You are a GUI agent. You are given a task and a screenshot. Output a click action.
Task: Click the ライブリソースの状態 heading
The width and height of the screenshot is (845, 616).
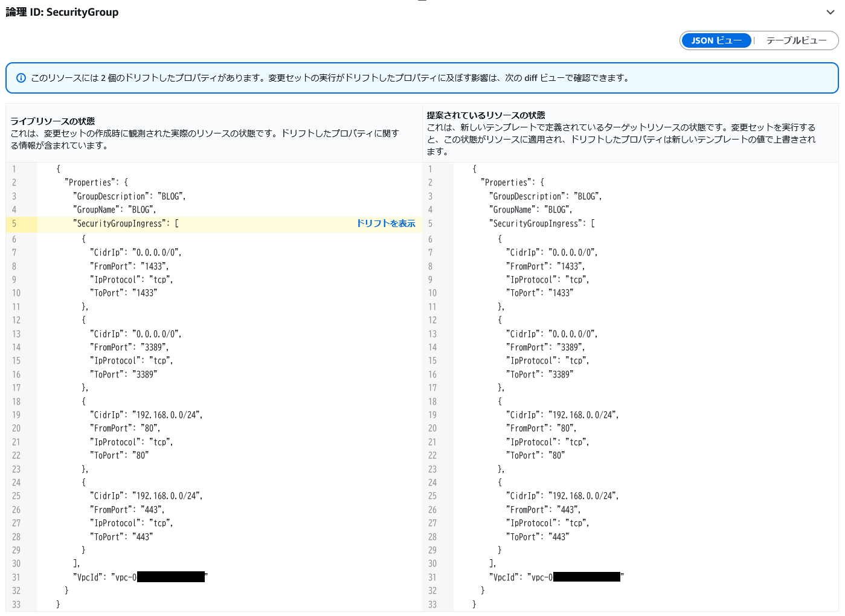[x=53, y=121]
